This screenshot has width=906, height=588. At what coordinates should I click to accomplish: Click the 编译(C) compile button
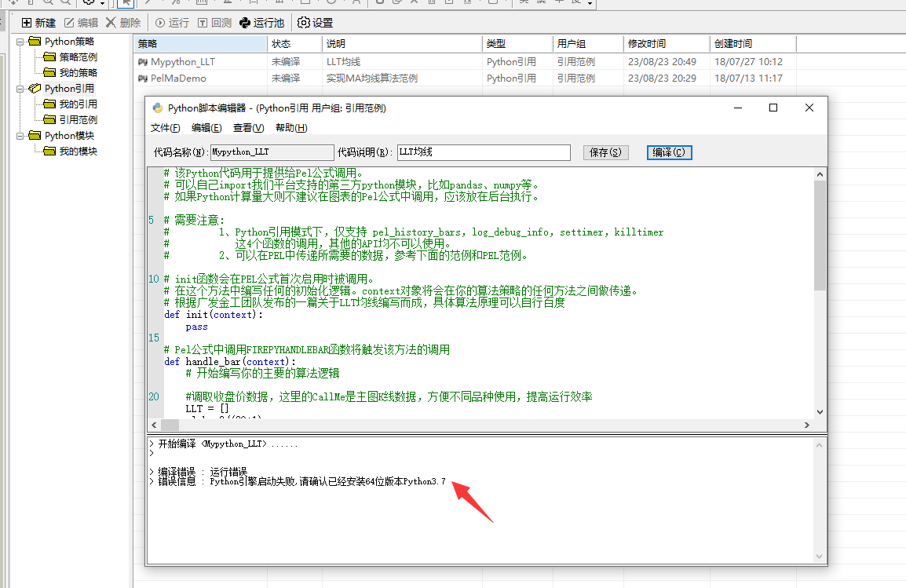669,152
